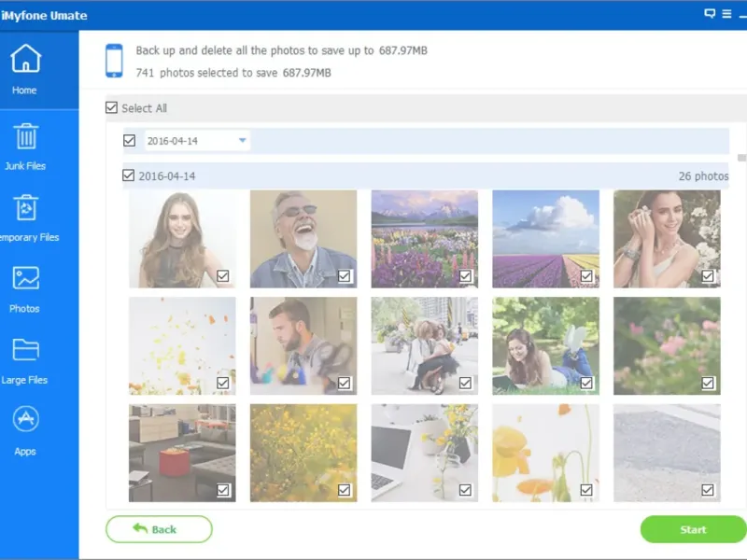The height and width of the screenshot is (560, 747).
Task: Switch to Home in the sidebar
Action: 39,69
